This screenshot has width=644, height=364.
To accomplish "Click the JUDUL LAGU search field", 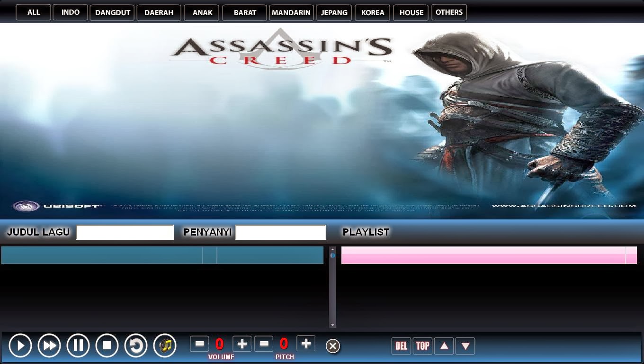I will pos(125,232).
